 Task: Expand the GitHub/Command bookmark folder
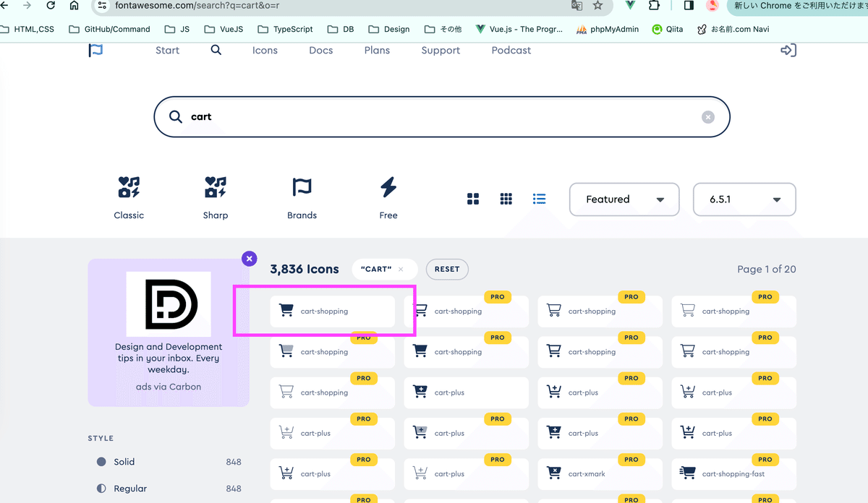(109, 30)
